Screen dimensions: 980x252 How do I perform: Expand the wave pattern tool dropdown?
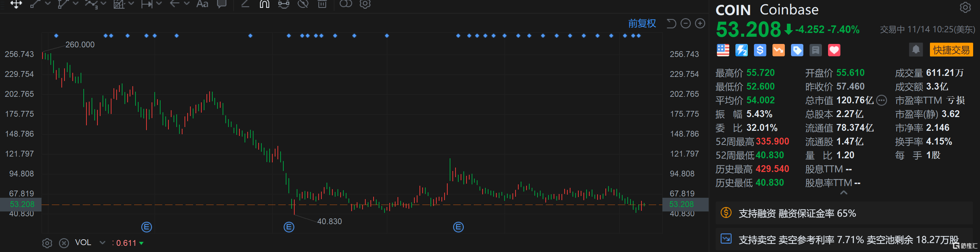pyautogui.click(x=103, y=3)
